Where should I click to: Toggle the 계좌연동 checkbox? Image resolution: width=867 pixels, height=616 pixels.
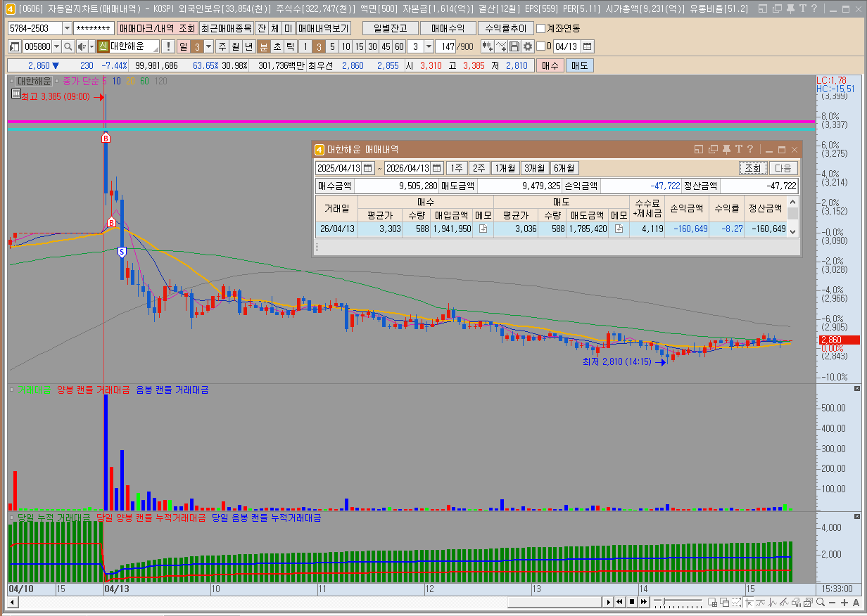tap(540, 29)
